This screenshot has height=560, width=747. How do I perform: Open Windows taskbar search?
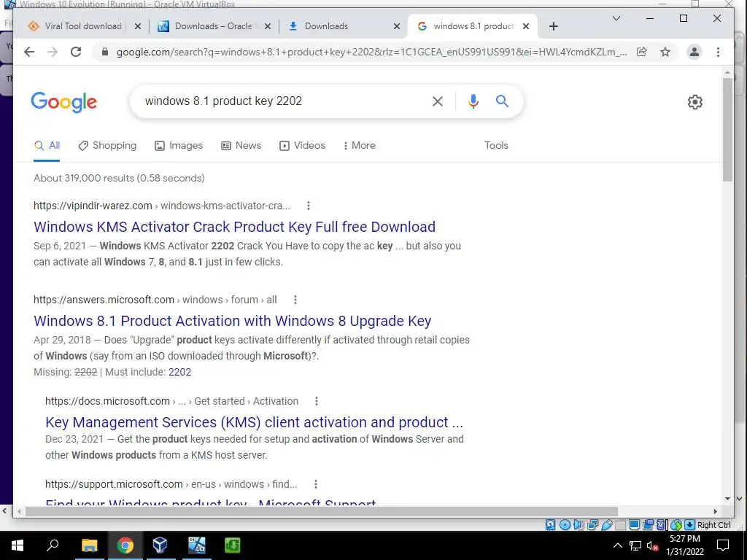[53, 545]
